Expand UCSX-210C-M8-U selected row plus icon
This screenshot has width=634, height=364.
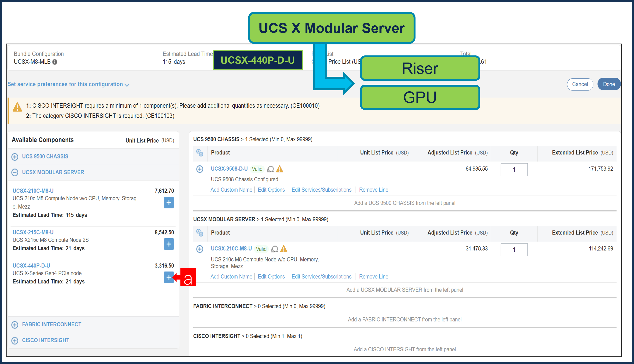(x=200, y=249)
